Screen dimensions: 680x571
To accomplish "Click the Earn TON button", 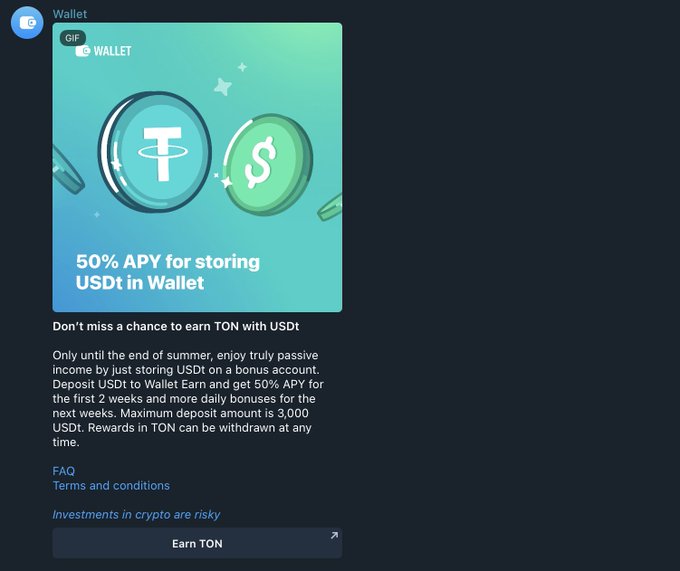I will (197, 543).
